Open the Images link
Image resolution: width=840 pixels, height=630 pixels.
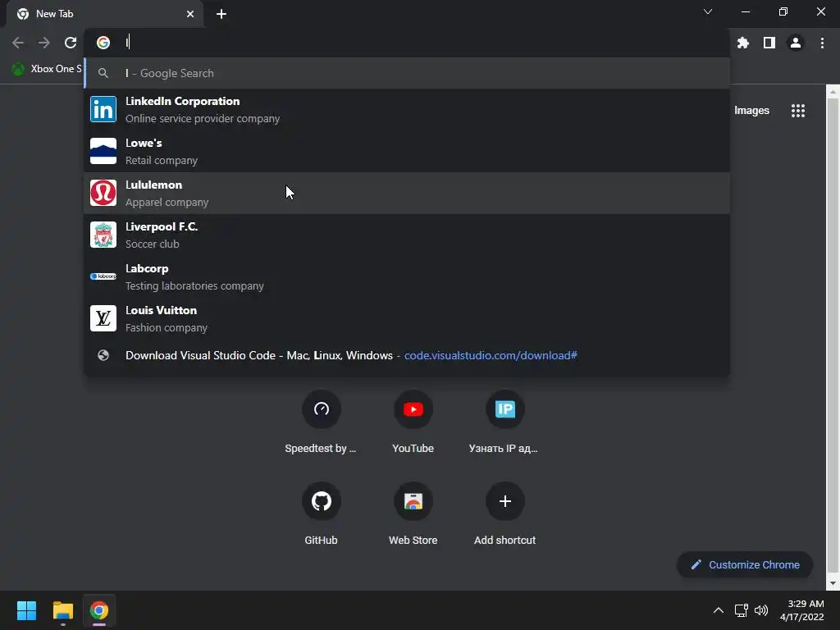coord(751,111)
